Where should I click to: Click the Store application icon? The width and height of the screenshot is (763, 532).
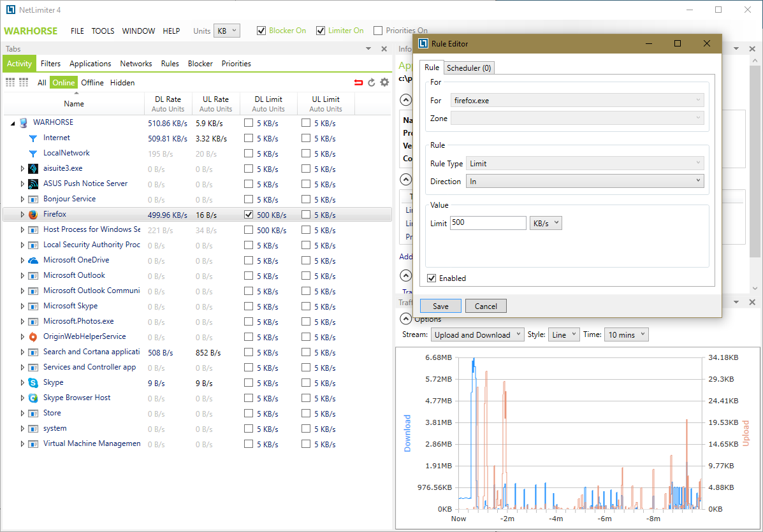[x=33, y=413]
